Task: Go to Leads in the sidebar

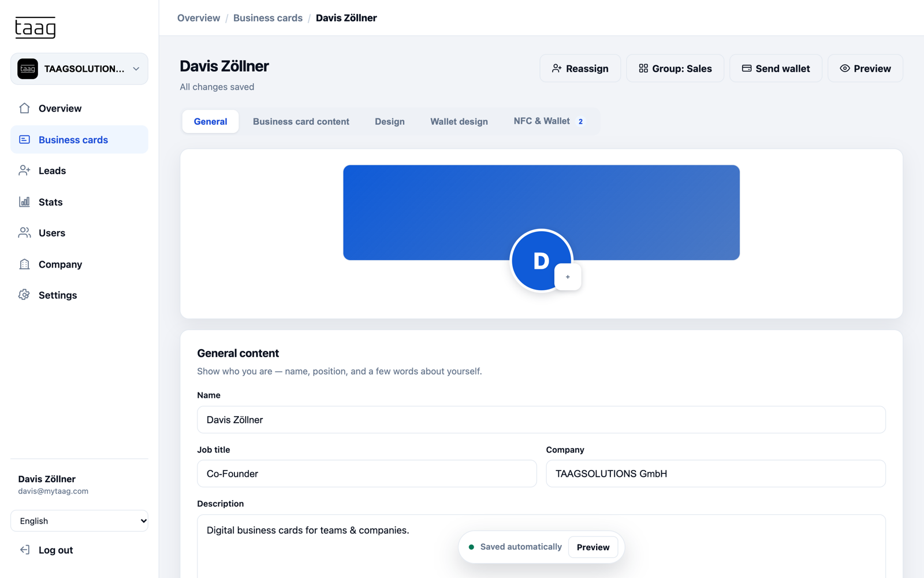Action: (79, 171)
